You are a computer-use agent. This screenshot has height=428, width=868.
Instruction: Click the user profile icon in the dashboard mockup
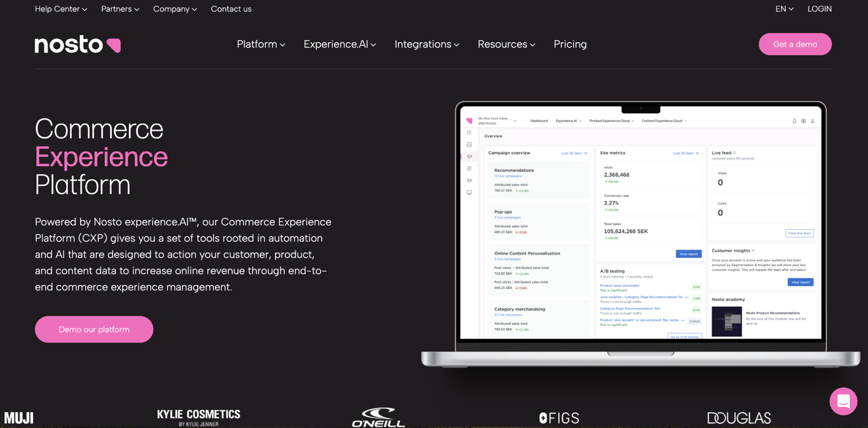click(x=812, y=121)
